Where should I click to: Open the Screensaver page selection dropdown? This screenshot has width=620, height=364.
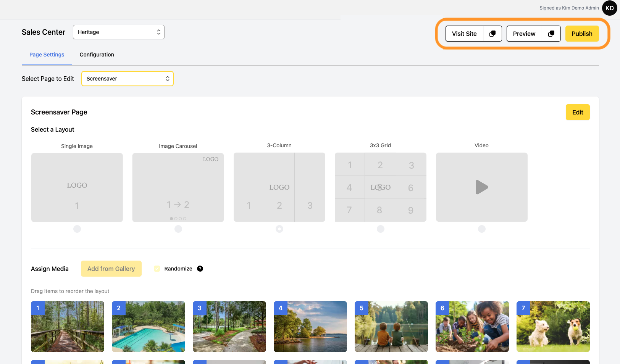(128, 79)
